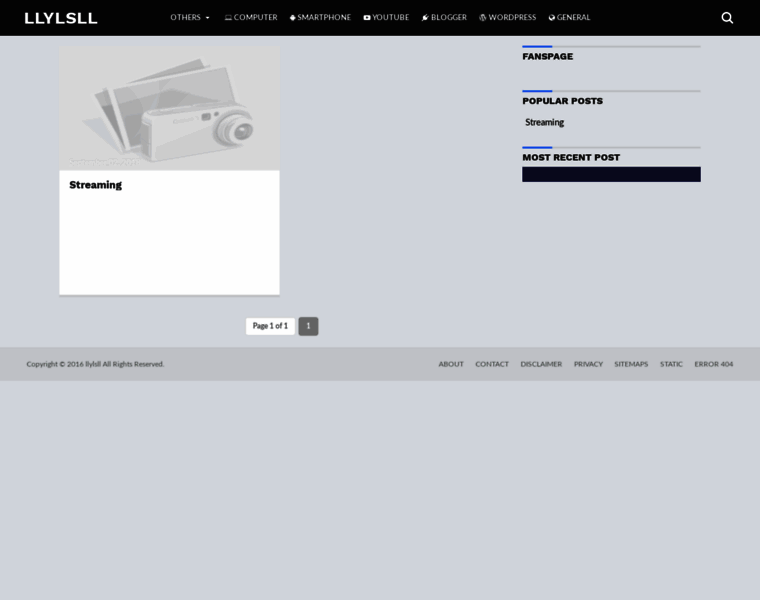Image resolution: width=760 pixels, height=600 pixels.
Task: Open the Sitemaps footer link
Action: click(x=631, y=364)
